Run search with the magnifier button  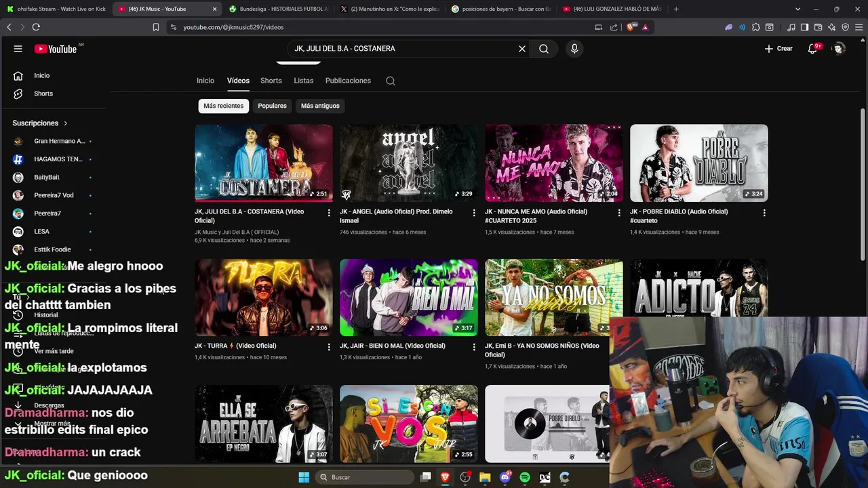(x=544, y=49)
